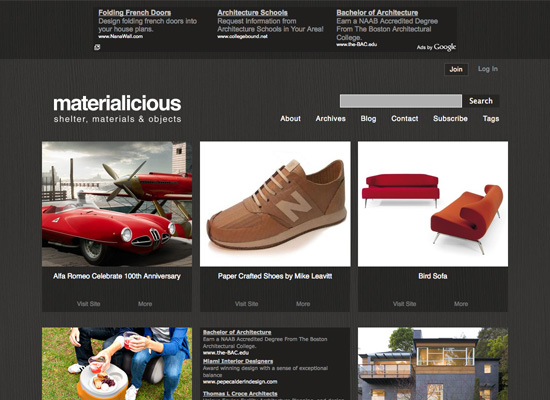This screenshot has height=400, width=550.
Task: Click Visit Site under Alfa Romeo post
Action: tap(88, 304)
